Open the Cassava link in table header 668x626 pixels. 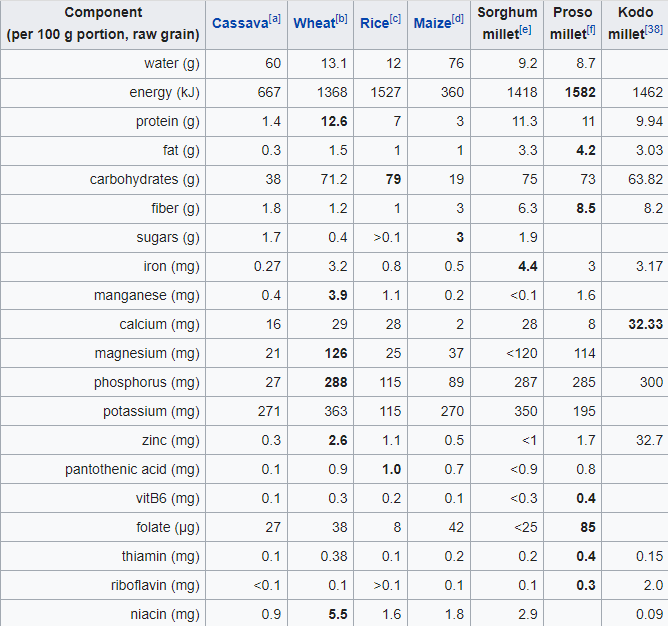(240, 23)
